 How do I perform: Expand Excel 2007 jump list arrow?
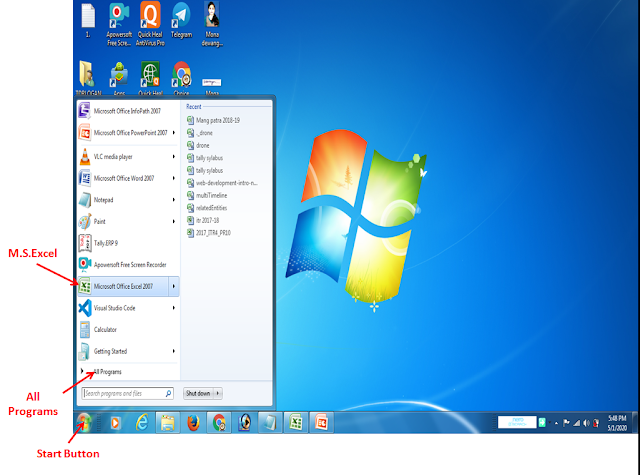(174, 286)
